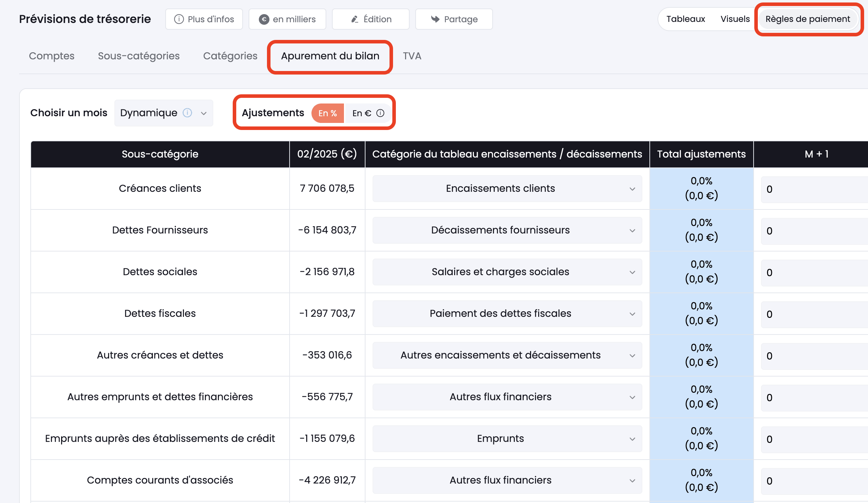
Task: Switch adjustments to En %
Action: coord(328,113)
